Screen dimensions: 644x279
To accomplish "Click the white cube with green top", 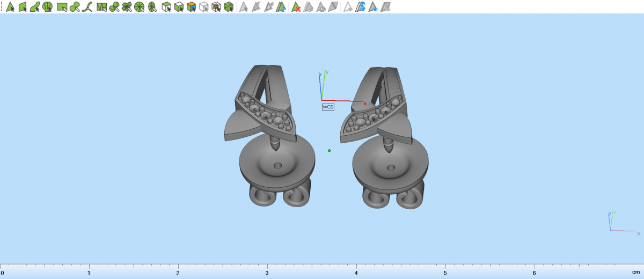I will [166, 7].
